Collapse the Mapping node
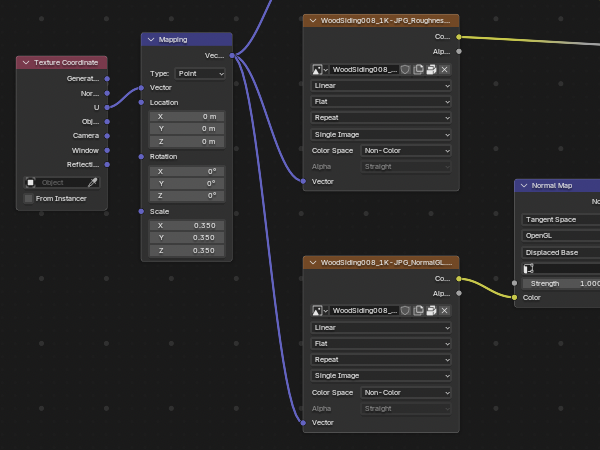The image size is (600, 450). [x=151, y=39]
